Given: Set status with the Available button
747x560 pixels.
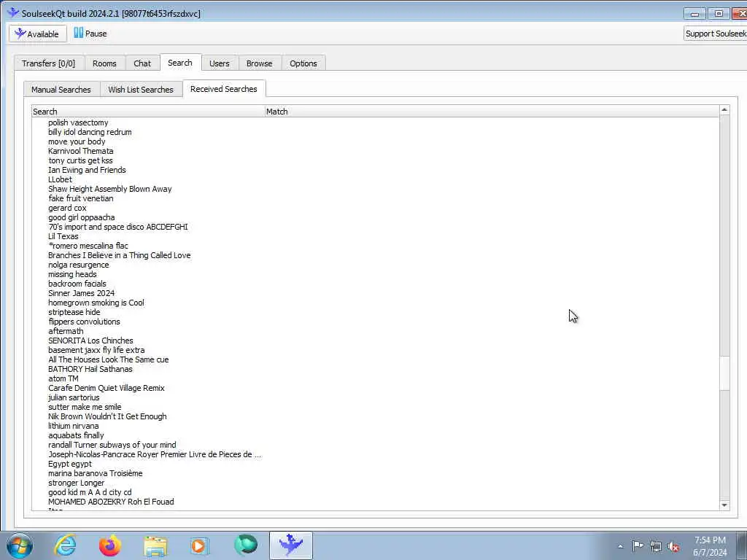Looking at the screenshot, I should point(38,34).
